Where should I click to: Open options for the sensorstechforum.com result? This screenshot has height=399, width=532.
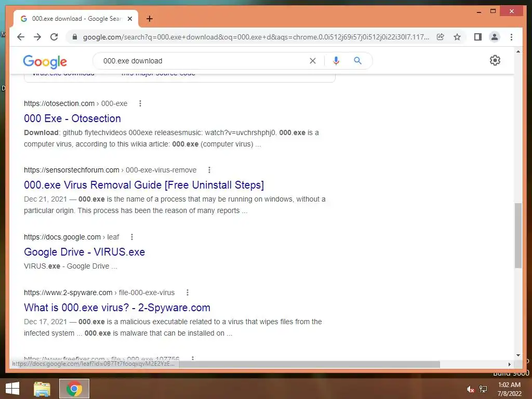click(209, 170)
